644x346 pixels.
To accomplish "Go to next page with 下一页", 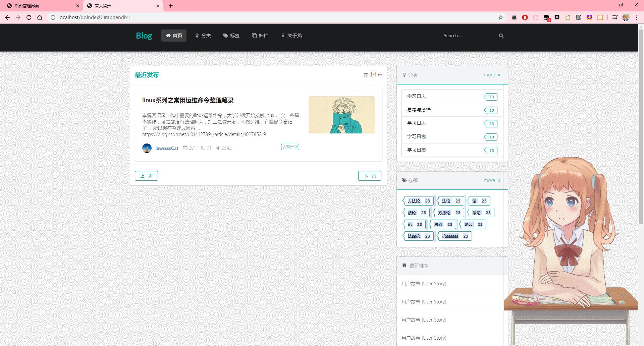I will click(x=370, y=176).
